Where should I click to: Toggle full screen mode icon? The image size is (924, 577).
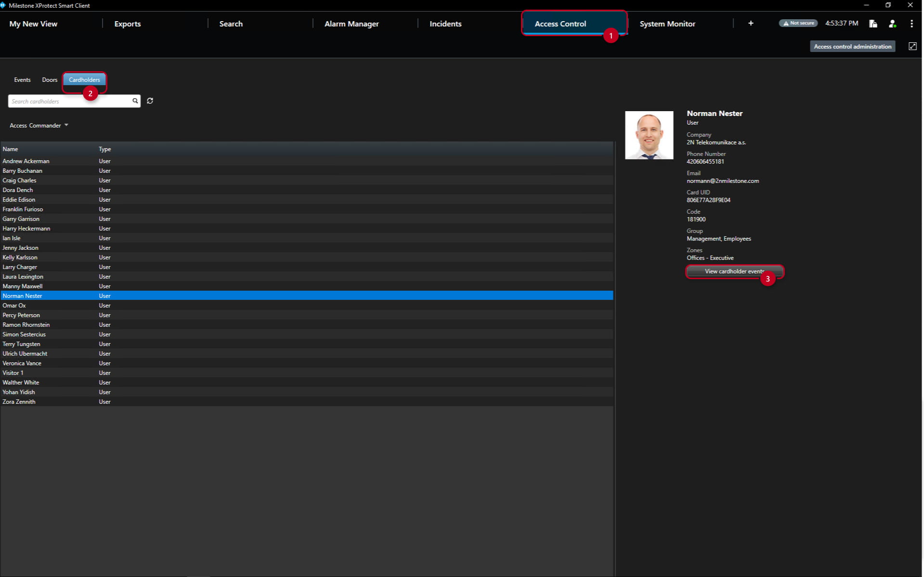pyautogui.click(x=912, y=46)
